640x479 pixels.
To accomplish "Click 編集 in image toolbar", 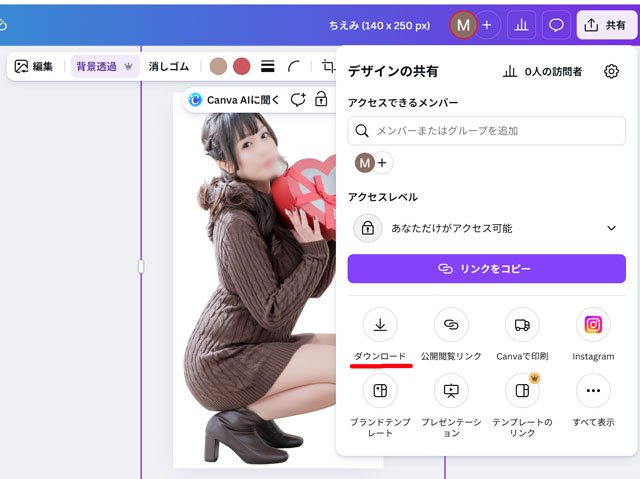I will [34, 67].
